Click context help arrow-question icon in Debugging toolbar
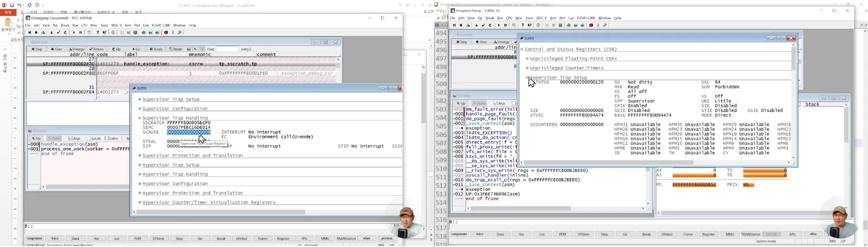This screenshot has width=868, height=247. (105, 33)
